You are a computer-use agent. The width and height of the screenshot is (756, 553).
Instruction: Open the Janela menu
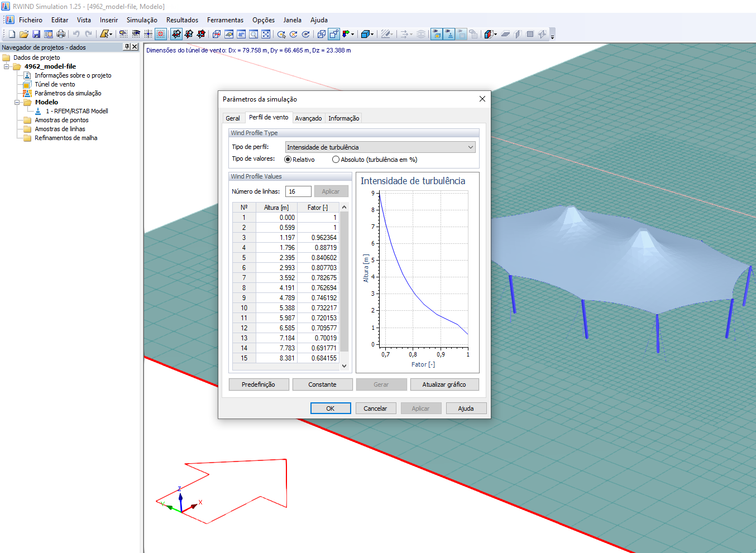click(292, 20)
